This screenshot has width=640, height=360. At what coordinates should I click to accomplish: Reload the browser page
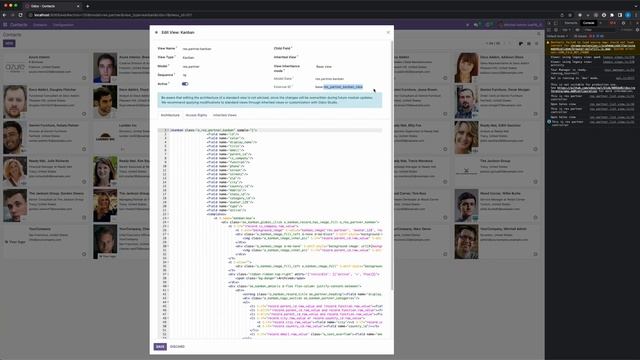tap(20, 15)
